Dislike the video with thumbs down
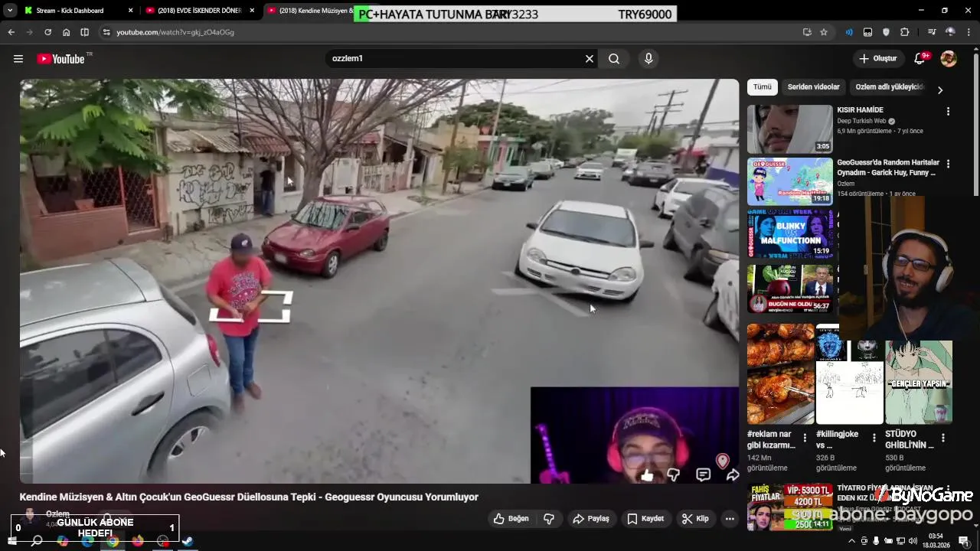The height and width of the screenshot is (551, 980). [549, 519]
